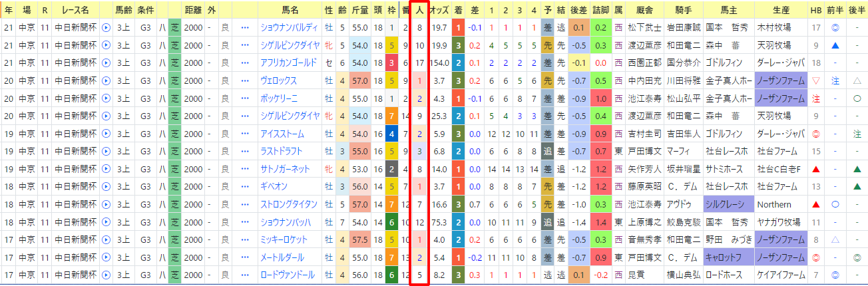Click the play icon in ラストドラフト row
The image size is (868, 286).
coord(105,151)
